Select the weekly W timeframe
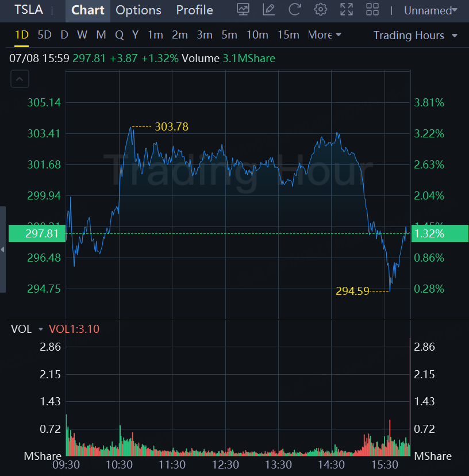Viewport: 469px width, 476px height. tap(82, 35)
